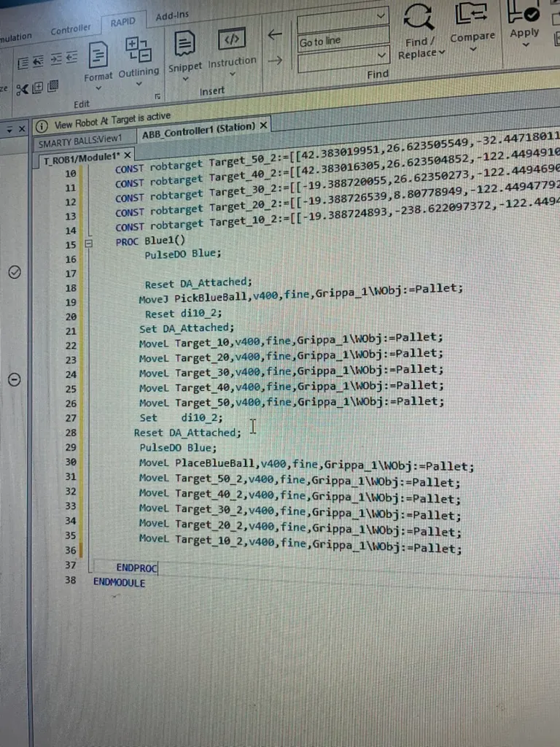Expand the Format dropdown arrow
560x747 pixels.
click(98, 88)
